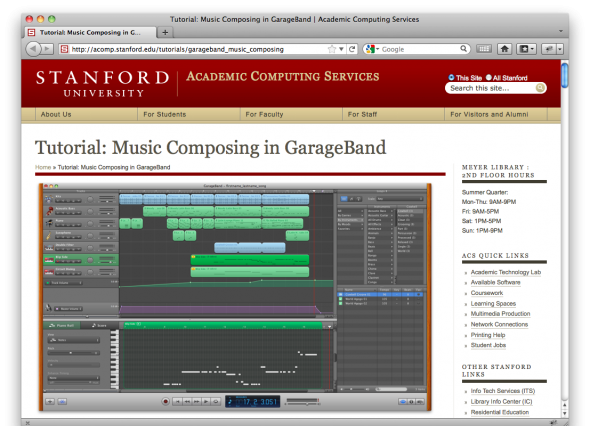
Task: Open the Residential Education link
Action: point(500,412)
